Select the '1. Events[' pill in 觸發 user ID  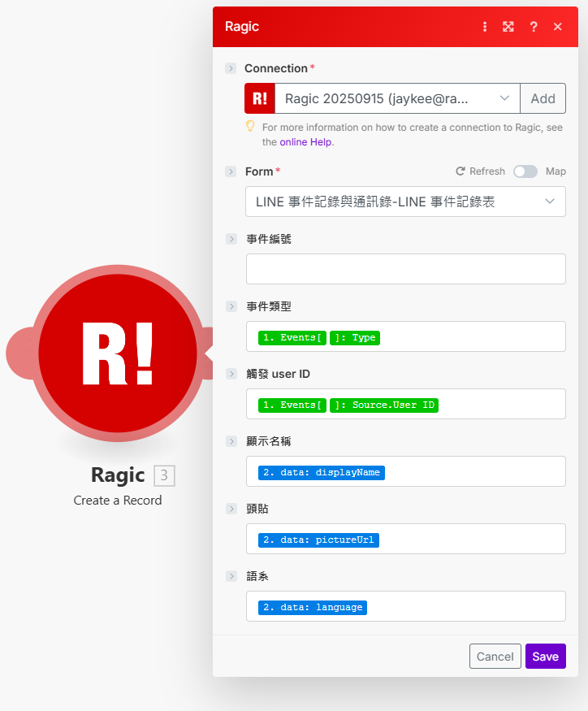[x=292, y=405]
